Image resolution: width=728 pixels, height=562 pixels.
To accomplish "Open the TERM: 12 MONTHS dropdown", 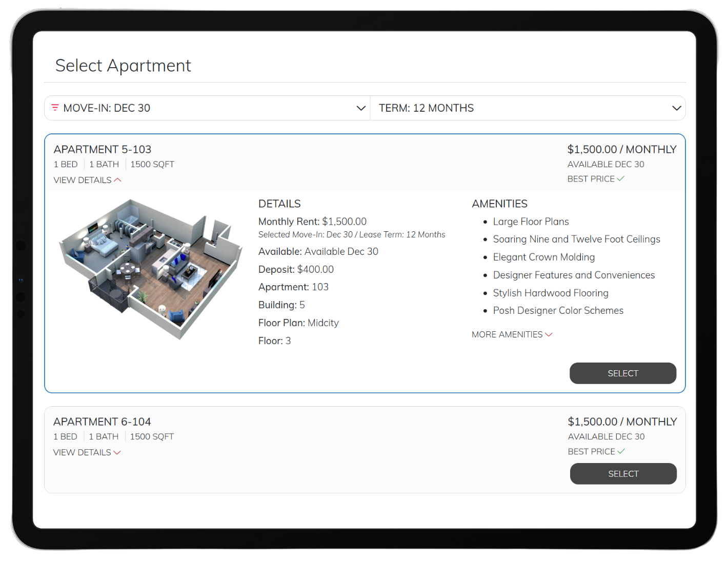I will pyautogui.click(x=528, y=108).
